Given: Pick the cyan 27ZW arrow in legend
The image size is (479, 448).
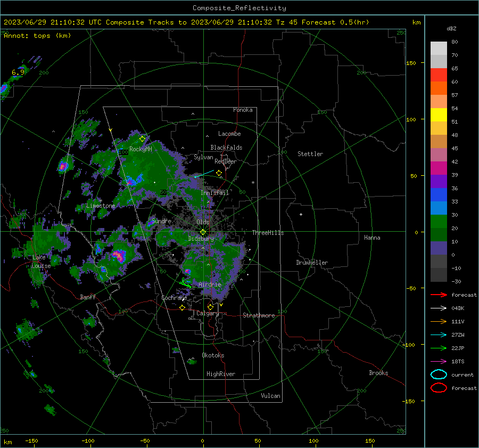Looking at the screenshot, I should (x=439, y=335).
